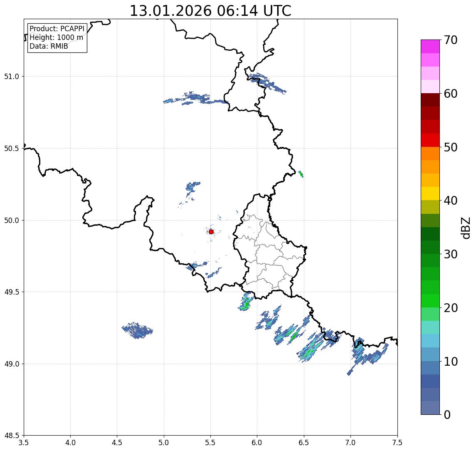Click the 49.5 latitude axis label
The image size is (476, 451).
coord(11,292)
